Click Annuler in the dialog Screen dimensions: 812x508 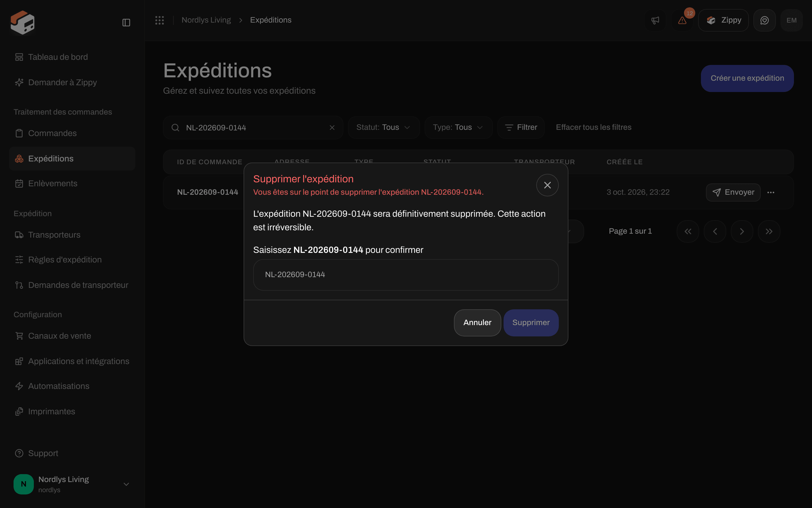pyautogui.click(x=477, y=323)
